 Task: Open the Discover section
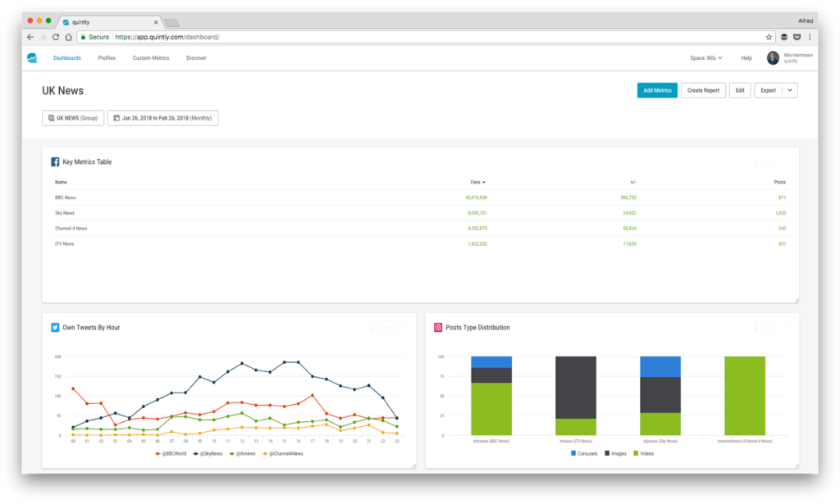(196, 58)
